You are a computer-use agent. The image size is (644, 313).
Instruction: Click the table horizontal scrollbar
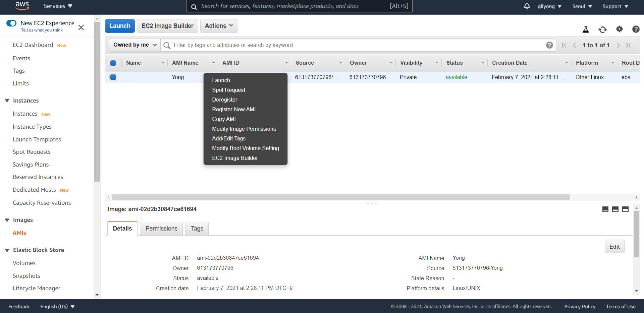pos(341,197)
